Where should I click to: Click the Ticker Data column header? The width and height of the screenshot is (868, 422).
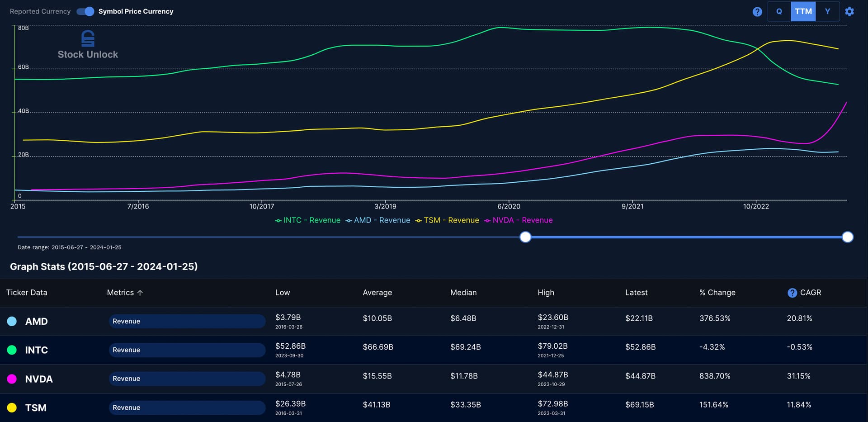27,293
